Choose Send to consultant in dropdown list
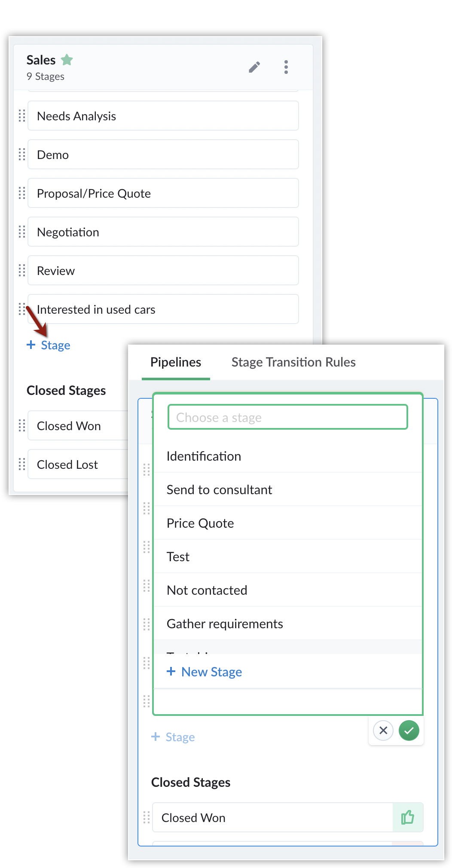452x868 pixels. click(219, 490)
